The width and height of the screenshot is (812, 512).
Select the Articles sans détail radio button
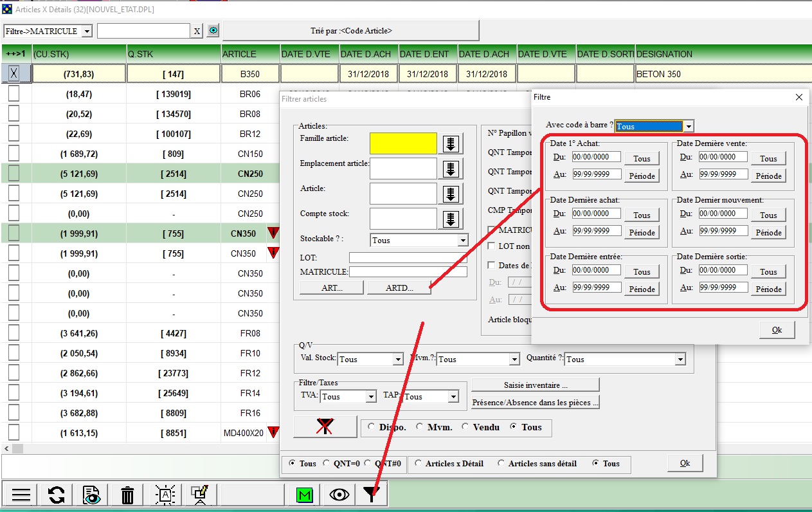(x=501, y=463)
